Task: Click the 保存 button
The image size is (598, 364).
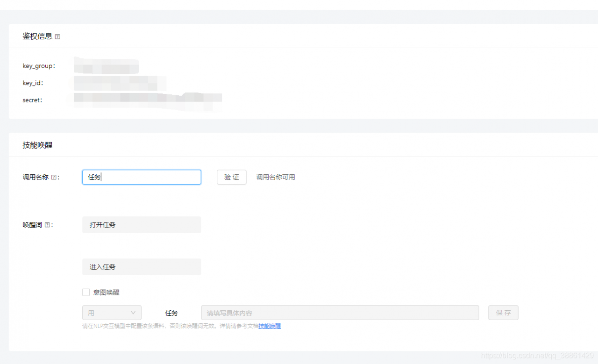Action: click(503, 313)
